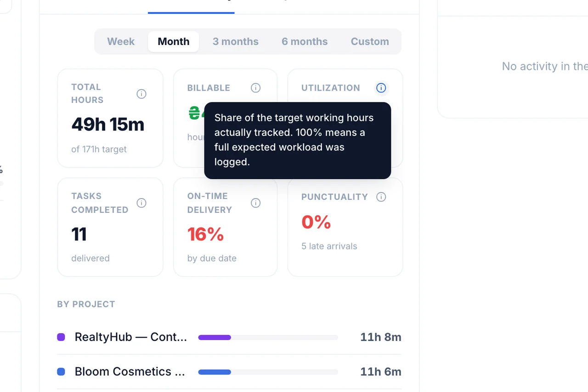Open the Bloom Cosmetics ... project row
The width and height of the screenshot is (588, 392).
229,372
